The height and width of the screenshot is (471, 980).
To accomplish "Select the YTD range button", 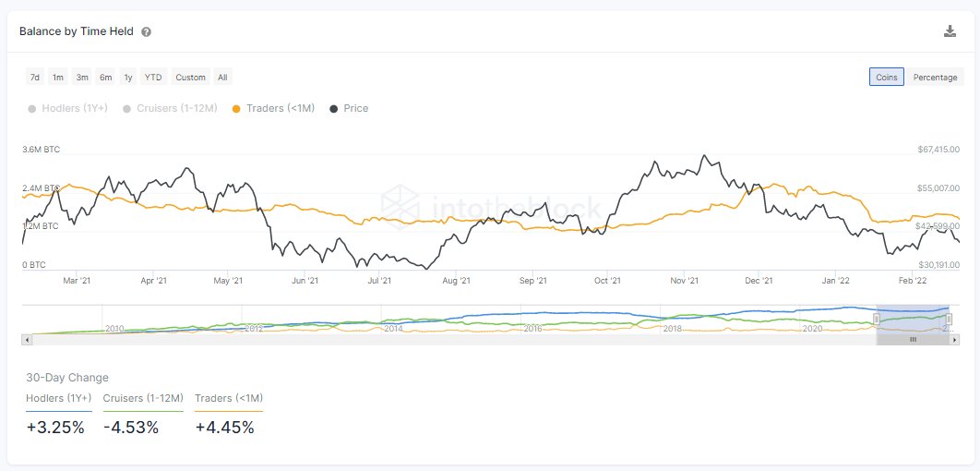I will [153, 78].
